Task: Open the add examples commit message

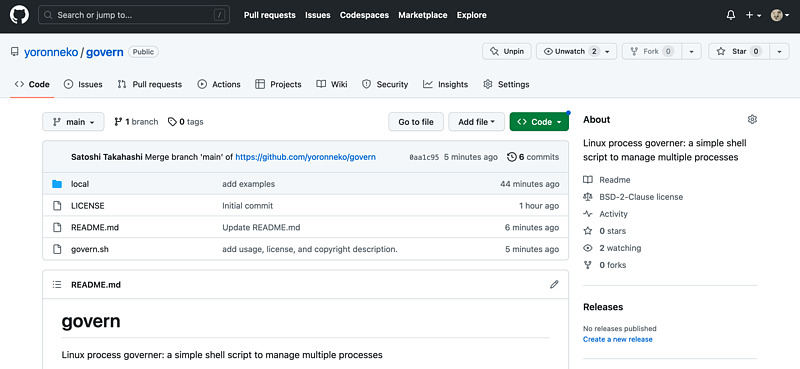Action: click(x=248, y=184)
